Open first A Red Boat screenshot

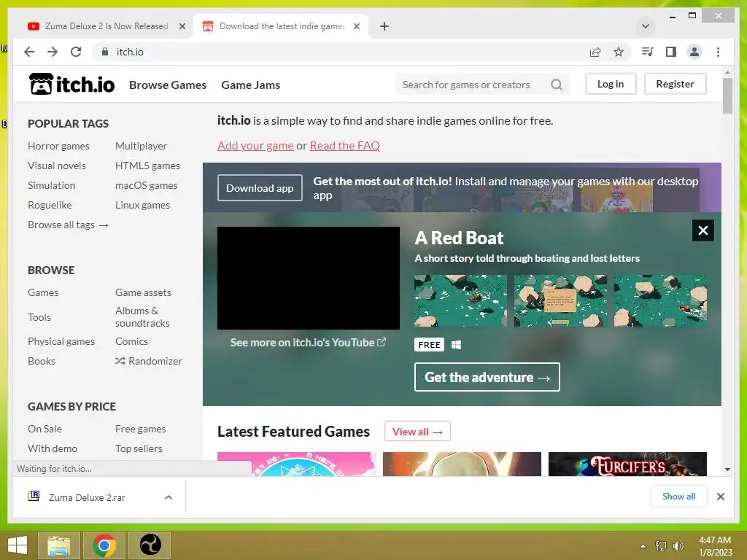point(461,300)
